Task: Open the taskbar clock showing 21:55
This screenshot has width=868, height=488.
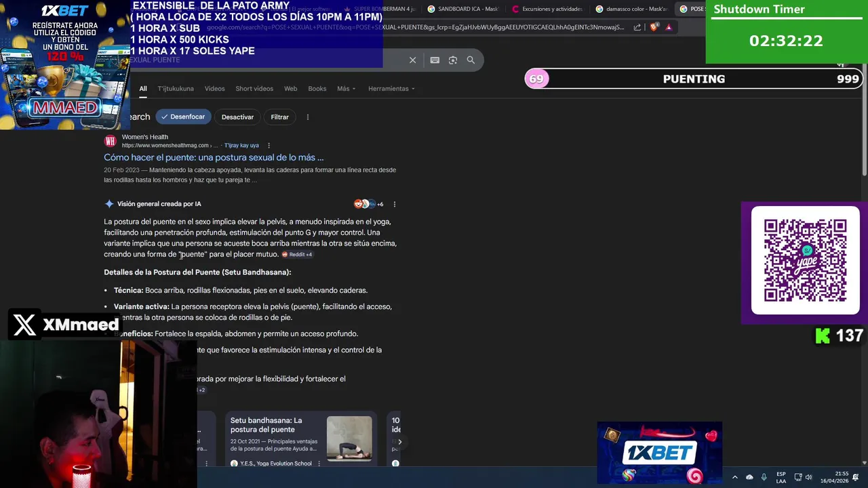Action: (x=834, y=477)
